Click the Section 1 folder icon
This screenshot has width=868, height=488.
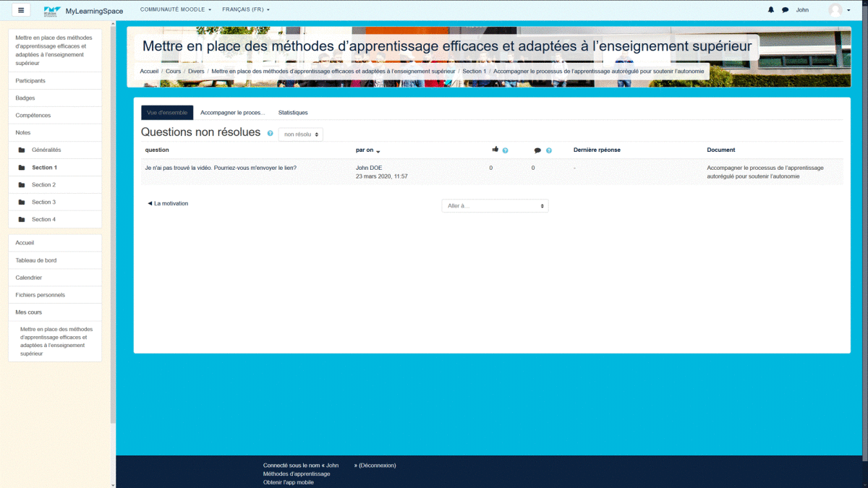[22, 168]
